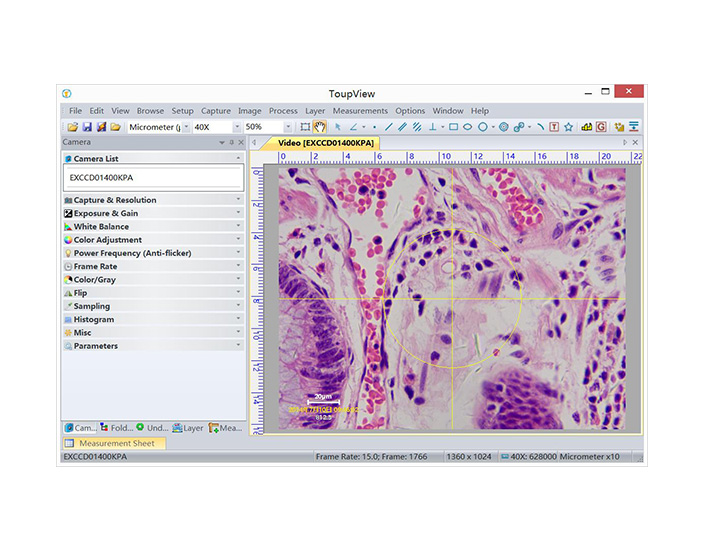This screenshot has width=703, height=550.
Task: Select the text annotation tool
Action: pyautogui.click(x=554, y=127)
